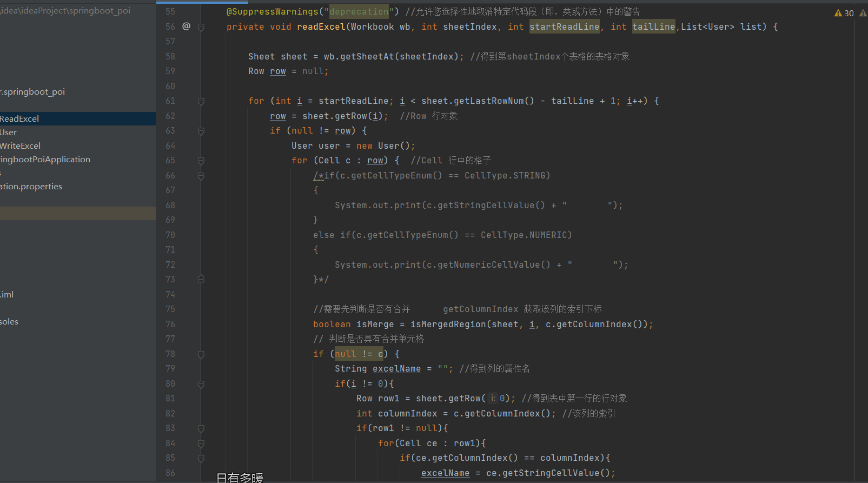Click the row1 variable on line 81
The height and width of the screenshot is (483, 868).
click(x=388, y=398)
